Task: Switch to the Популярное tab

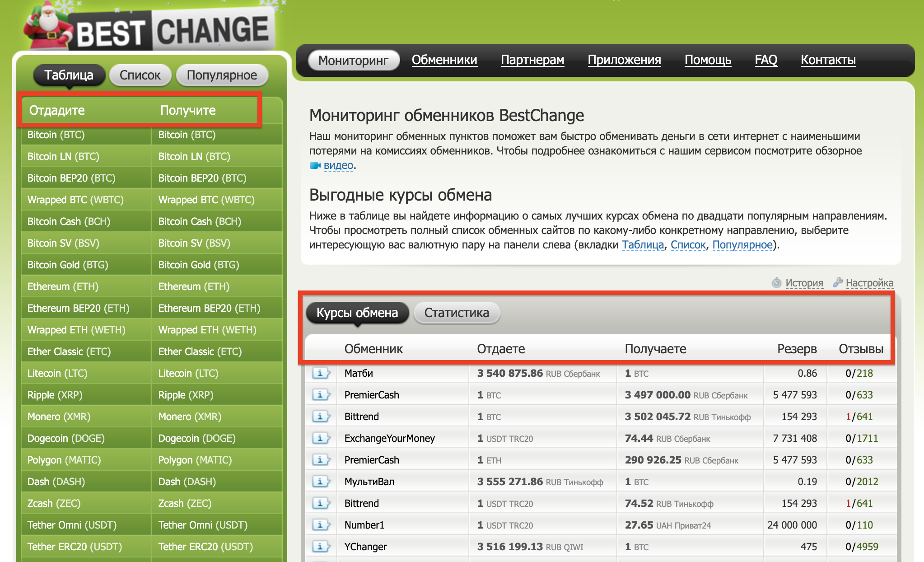Action: point(222,75)
